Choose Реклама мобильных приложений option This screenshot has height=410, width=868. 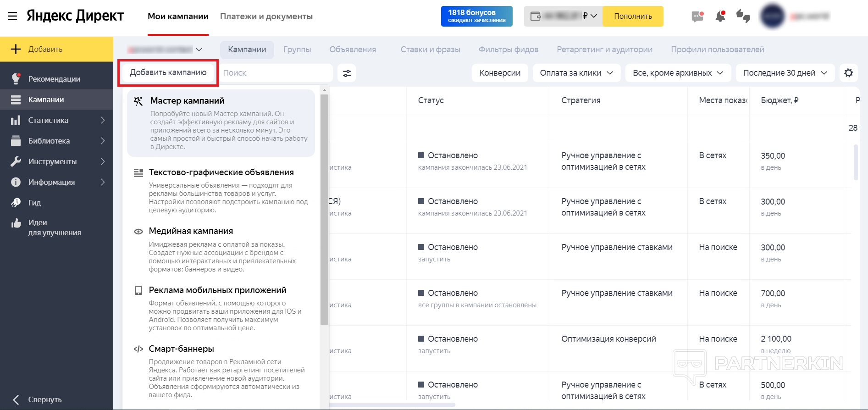tap(221, 308)
